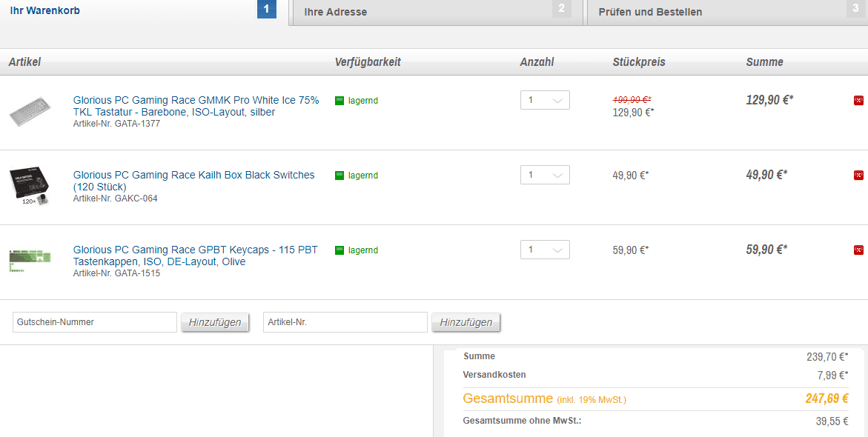Screen dimensions: 868x437
Task: Click the Artikel column header
Action: click(25, 62)
